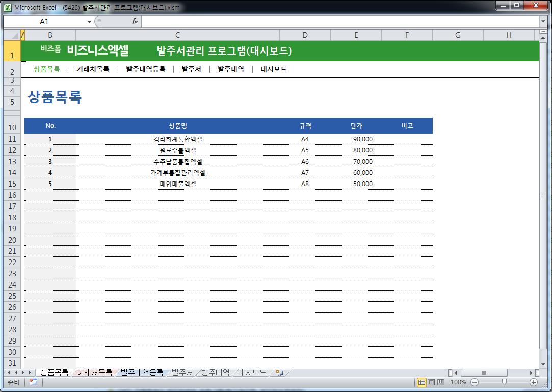
Task: Click the 비고 table header cell
Action: (407, 126)
